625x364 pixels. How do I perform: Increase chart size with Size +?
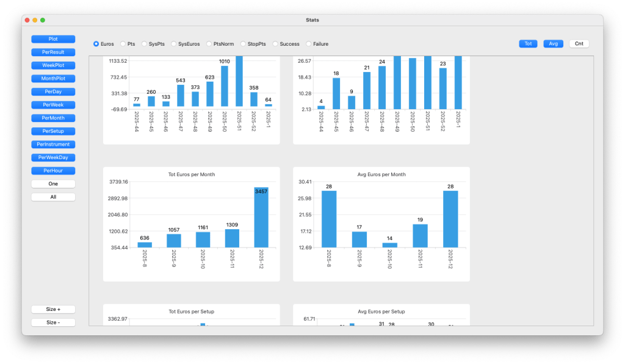(x=53, y=309)
